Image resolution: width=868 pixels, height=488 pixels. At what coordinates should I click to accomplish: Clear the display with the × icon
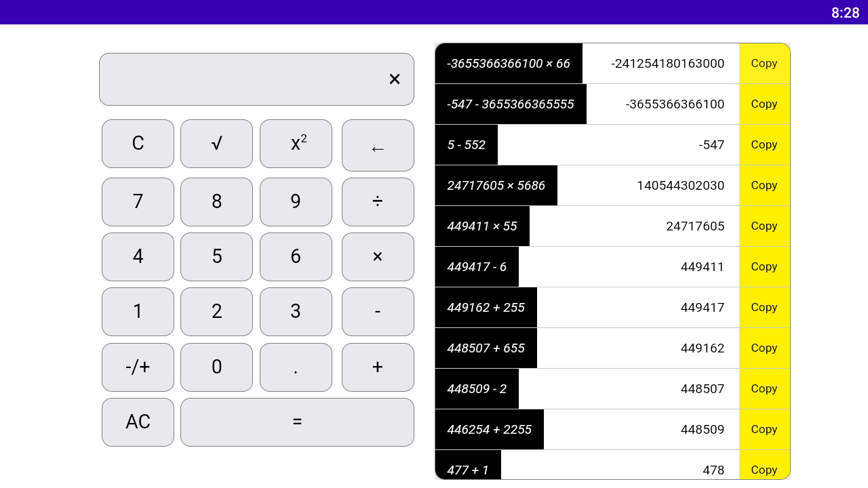[395, 79]
